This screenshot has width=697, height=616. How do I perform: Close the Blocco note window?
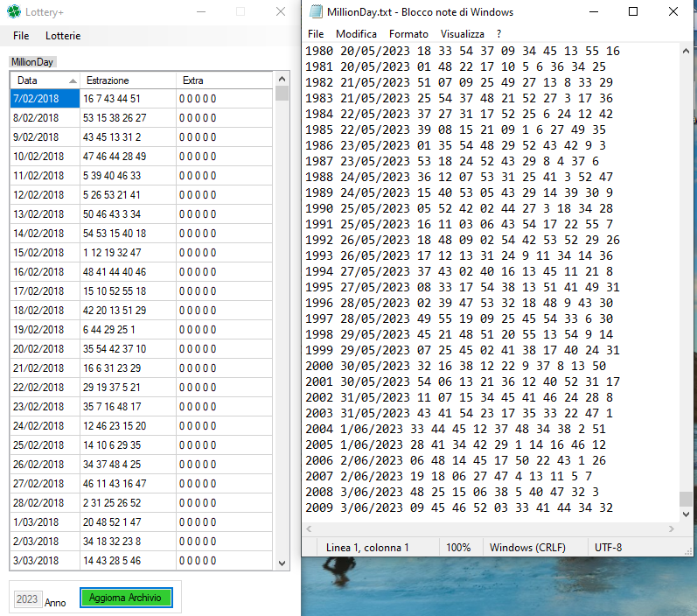673,11
